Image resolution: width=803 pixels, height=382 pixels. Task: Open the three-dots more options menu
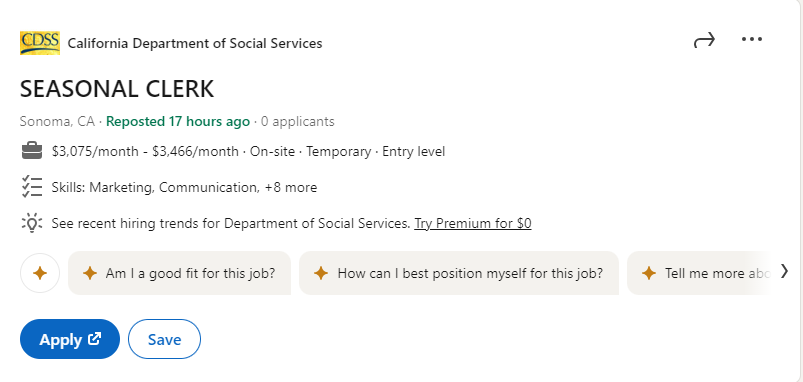[752, 39]
